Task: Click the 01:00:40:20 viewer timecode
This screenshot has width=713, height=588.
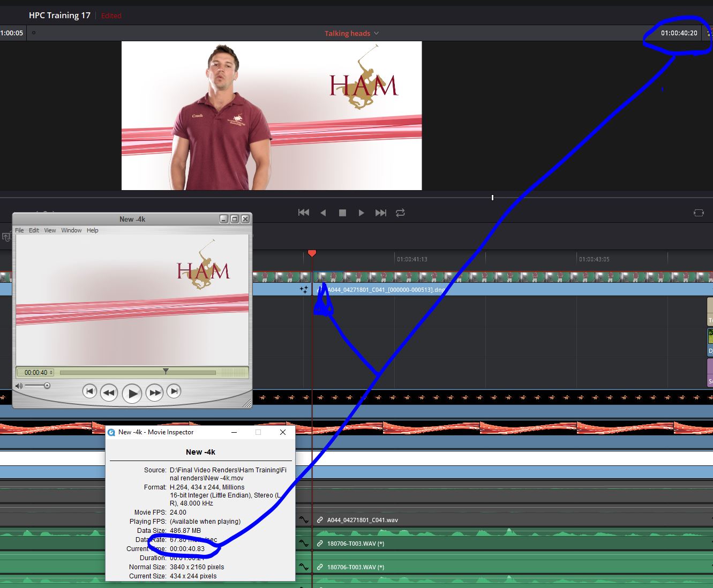Action: [679, 33]
